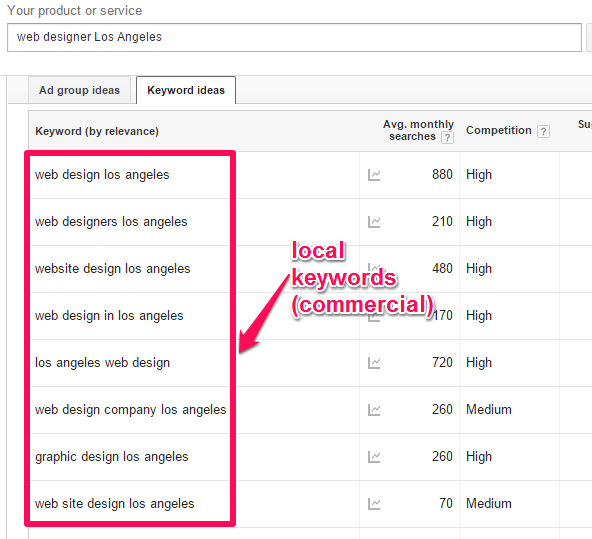
Task: Sort by Avg. monthly searches column header
Action: click(418, 130)
